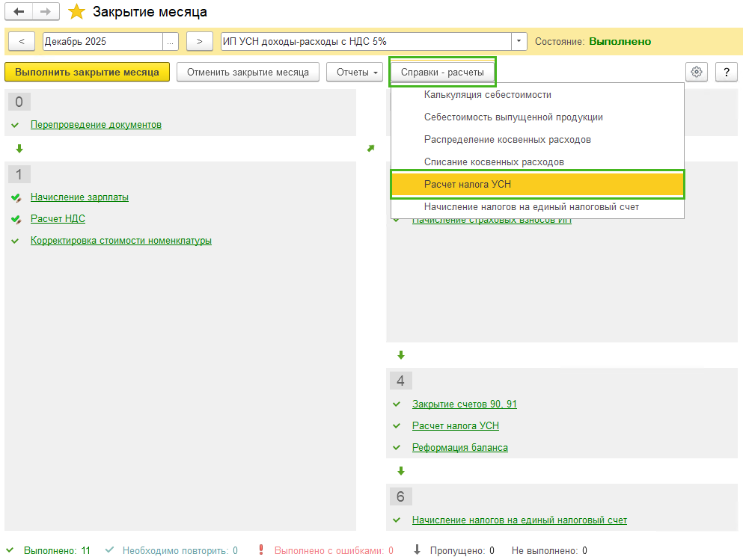Select Калькуляция себестоимости menu item
The width and height of the screenshot is (743, 560).
click(537, 95)
